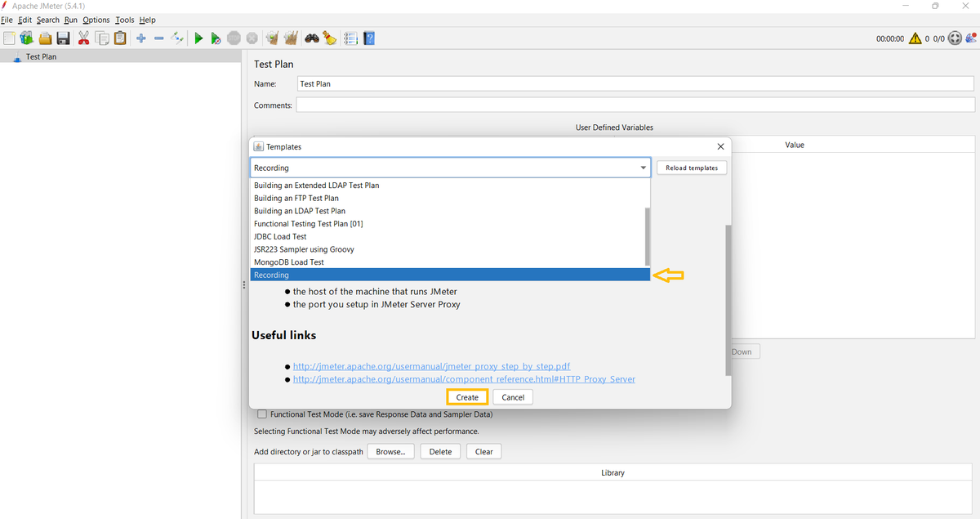Click the Collapse All minus icon

click(x=159, y=38)
